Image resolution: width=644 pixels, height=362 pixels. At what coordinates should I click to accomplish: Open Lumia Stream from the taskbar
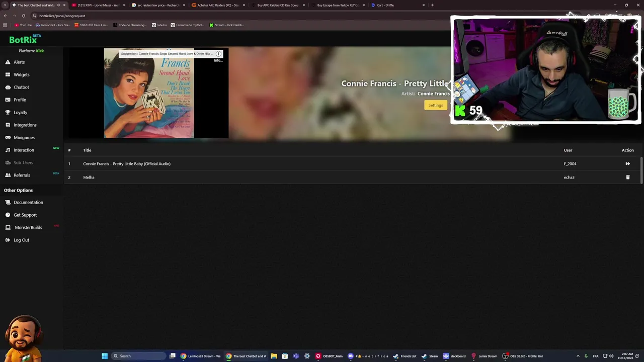click(x=485, y=356)
